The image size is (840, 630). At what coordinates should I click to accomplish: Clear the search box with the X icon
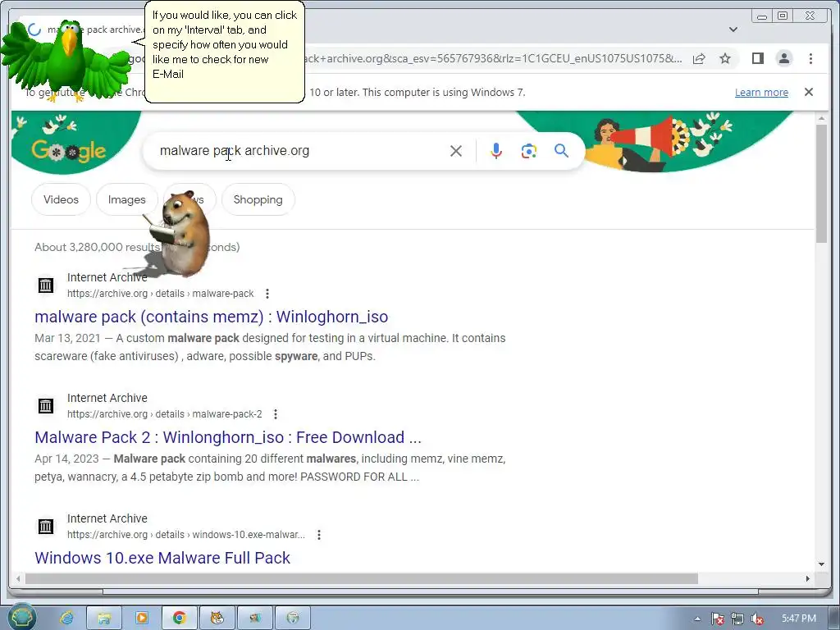(x=456, y=151)
